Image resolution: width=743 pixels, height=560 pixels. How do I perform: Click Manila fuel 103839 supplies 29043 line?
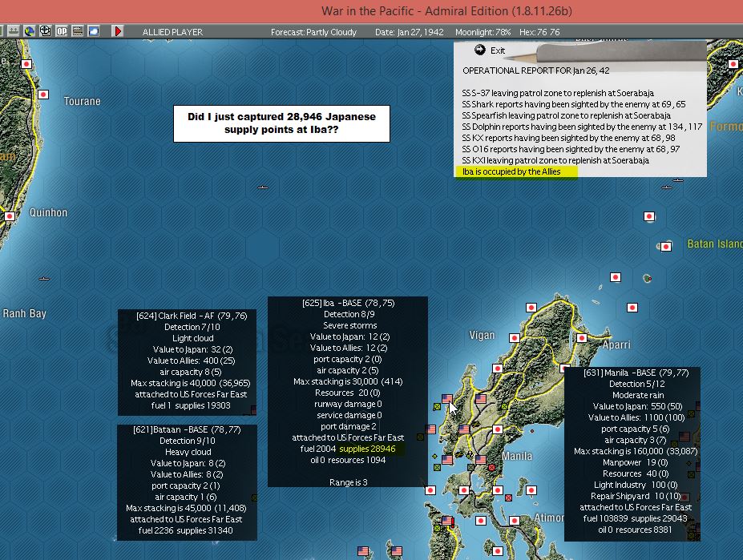tap(635, 518)
